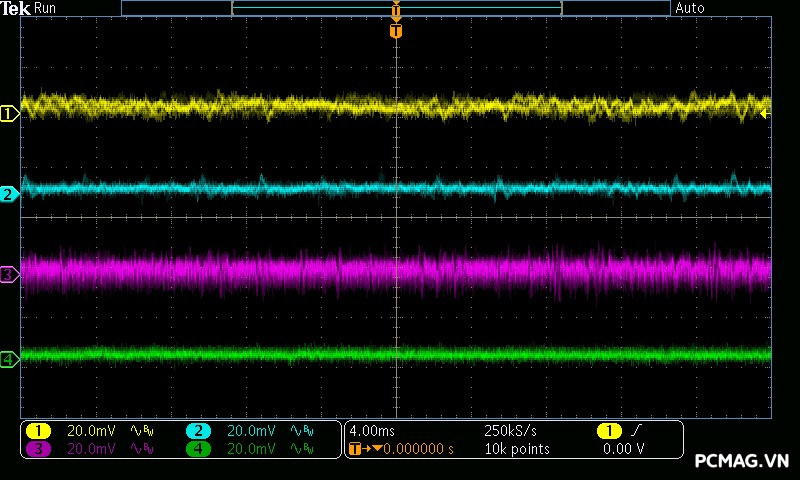Click the channel 1 yellow ground marker
The image size is (800, 480).
point(9,114)
